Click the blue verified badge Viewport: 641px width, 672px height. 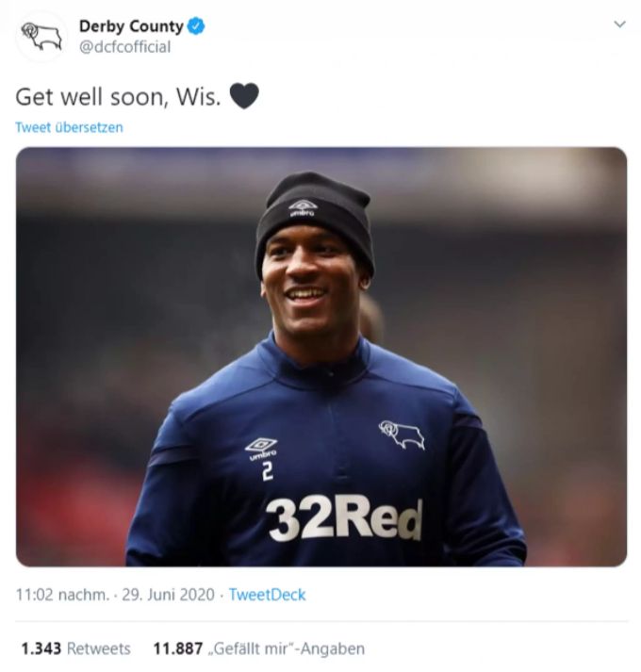(197, 26)
